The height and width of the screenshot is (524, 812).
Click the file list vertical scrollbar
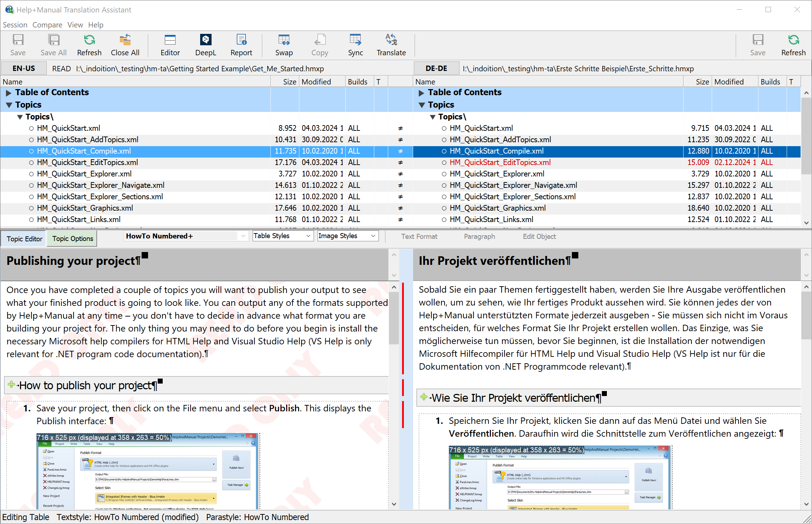806,135
